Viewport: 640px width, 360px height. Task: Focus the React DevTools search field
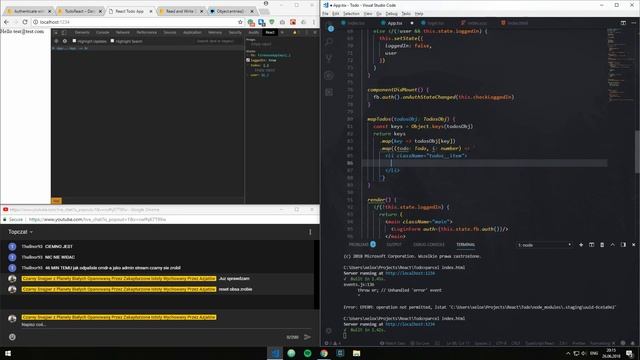pyautogui.click(x=215, y=41)
